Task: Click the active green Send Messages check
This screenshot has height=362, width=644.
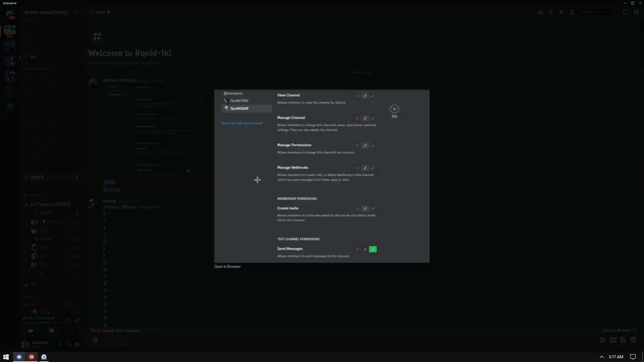Action: click(x=373, y=249)
